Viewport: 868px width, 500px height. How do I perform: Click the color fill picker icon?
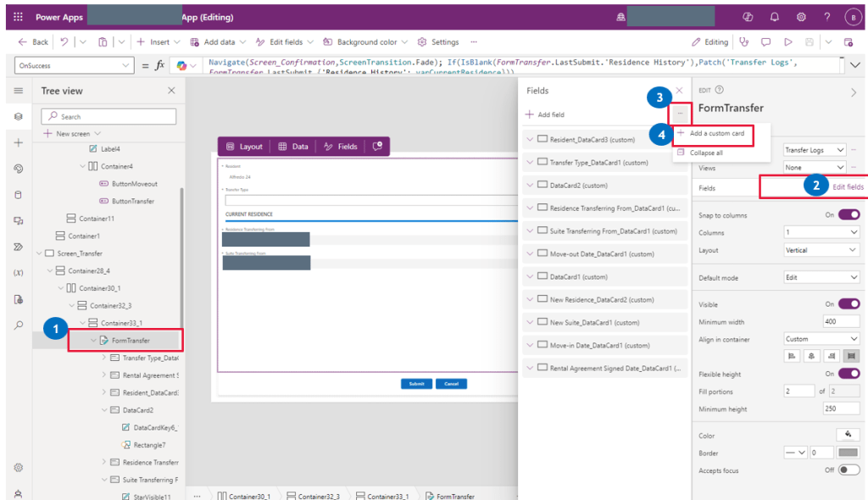(848, 435)
